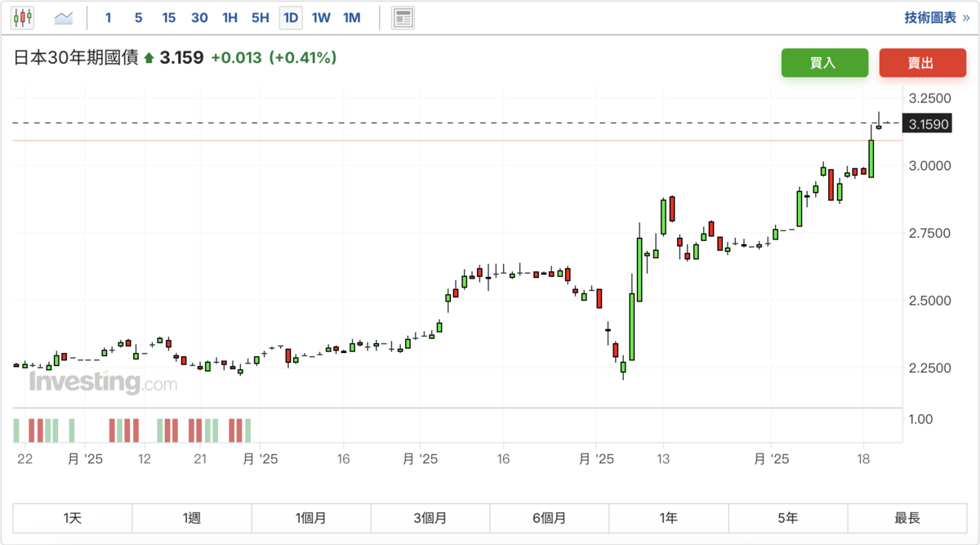Screen dimensions: 980x545
Task: Select the 1-minute interval
Action: pos(109,17)
